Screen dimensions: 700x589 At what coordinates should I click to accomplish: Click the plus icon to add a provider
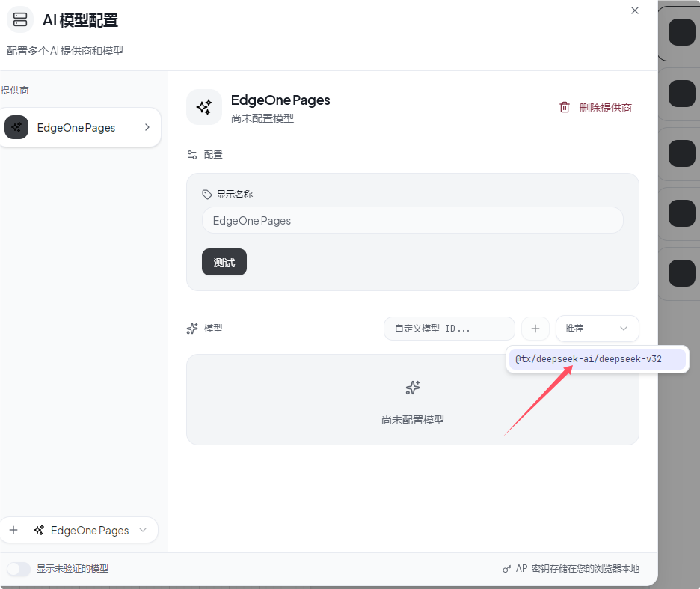pyautogui.click(x=13, y=530)
